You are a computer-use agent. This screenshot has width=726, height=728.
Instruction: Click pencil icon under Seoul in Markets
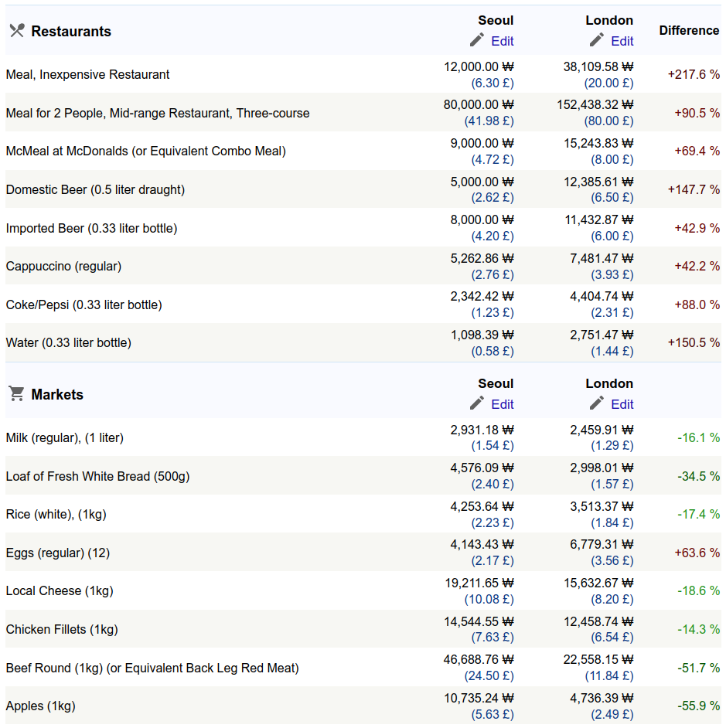[477, 403]
